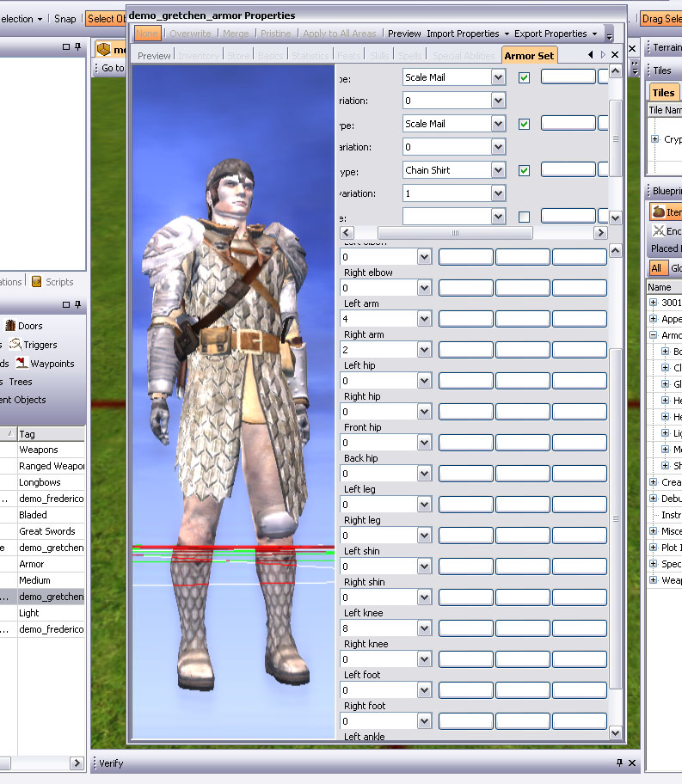Expand the Crypt tile tree node

pos(655,139)
